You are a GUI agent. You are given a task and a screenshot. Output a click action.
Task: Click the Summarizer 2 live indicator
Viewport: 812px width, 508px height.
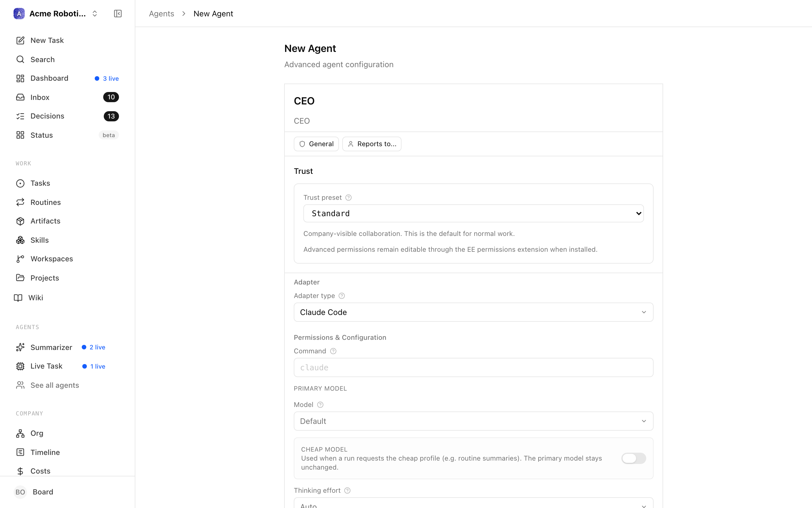pyautogui.click(x=94, y=347)
